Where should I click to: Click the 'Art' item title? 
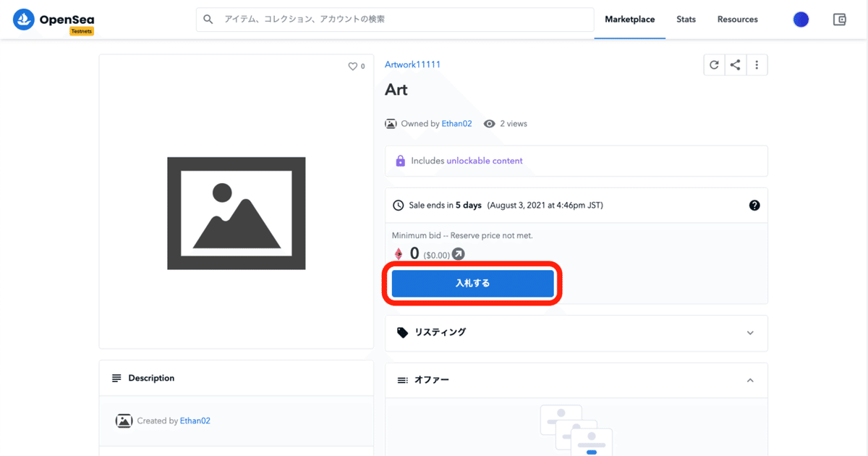[396, 90]
